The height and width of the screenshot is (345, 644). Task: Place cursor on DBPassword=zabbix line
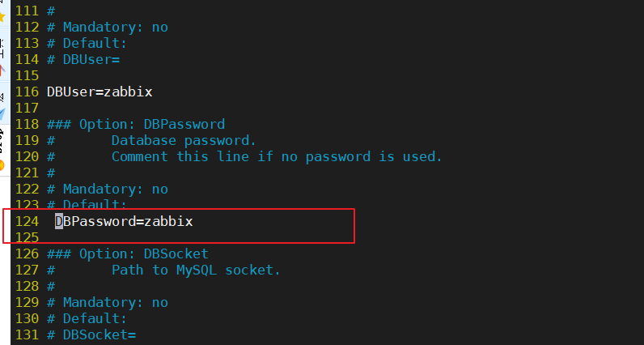[x=124, y=222]
